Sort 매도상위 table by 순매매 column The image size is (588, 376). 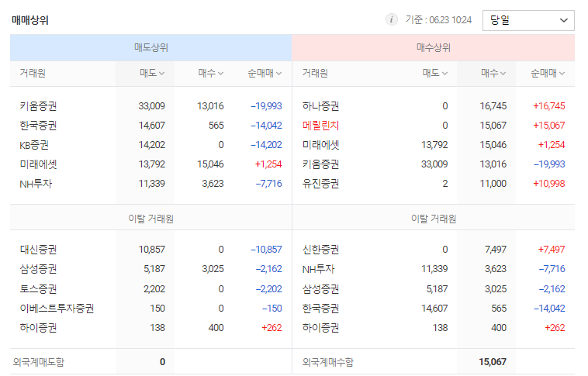coord(265,73)
